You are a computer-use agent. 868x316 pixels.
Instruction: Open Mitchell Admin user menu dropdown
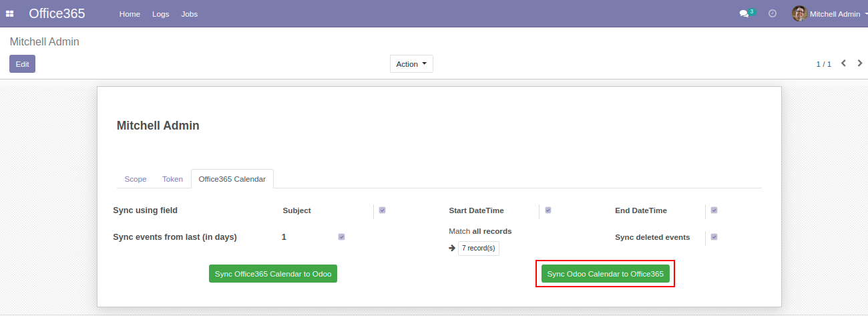pyautogui.click(x=835, y=14)
